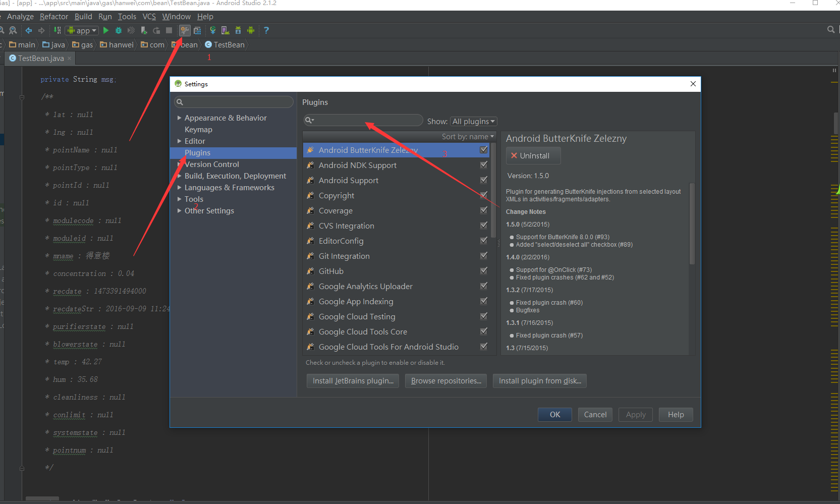
Task: Uncheck the EditorConfig plugin
Action: pos(484,241)
